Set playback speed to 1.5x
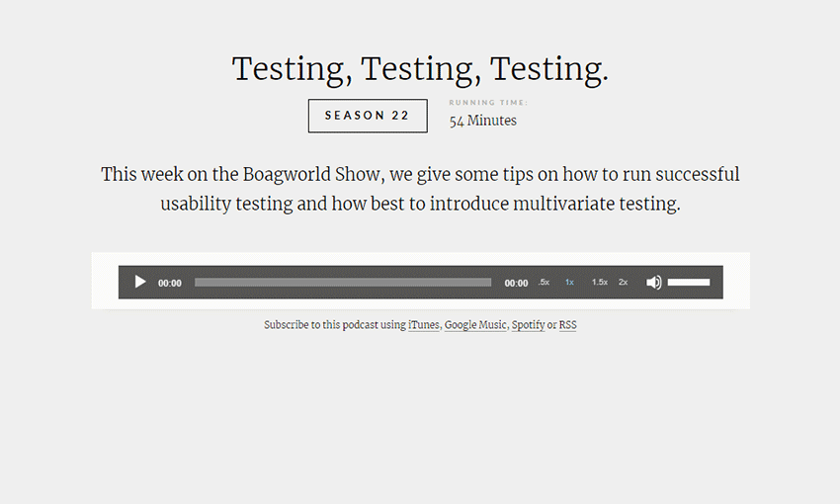 pyautogui.click(x=600, y=282)
